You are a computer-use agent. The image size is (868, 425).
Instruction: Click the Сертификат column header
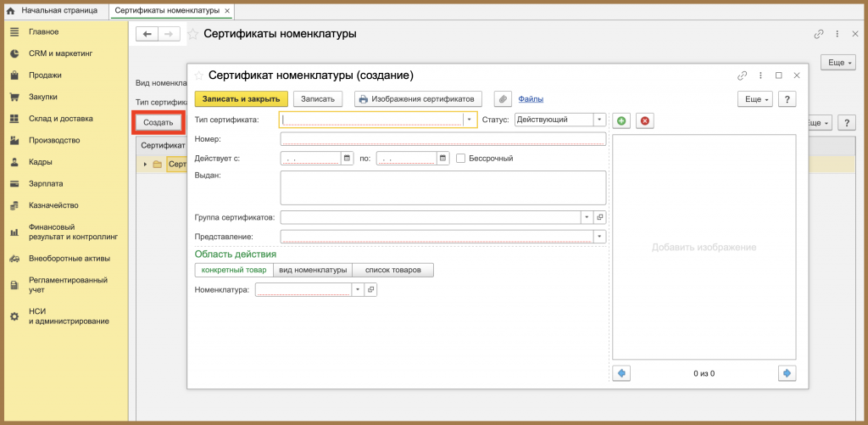point(164,145)
